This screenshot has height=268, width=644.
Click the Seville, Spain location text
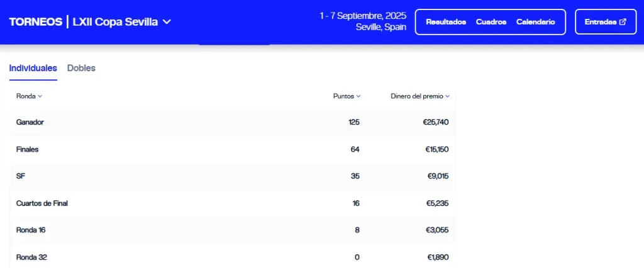[x=380, y=27]
